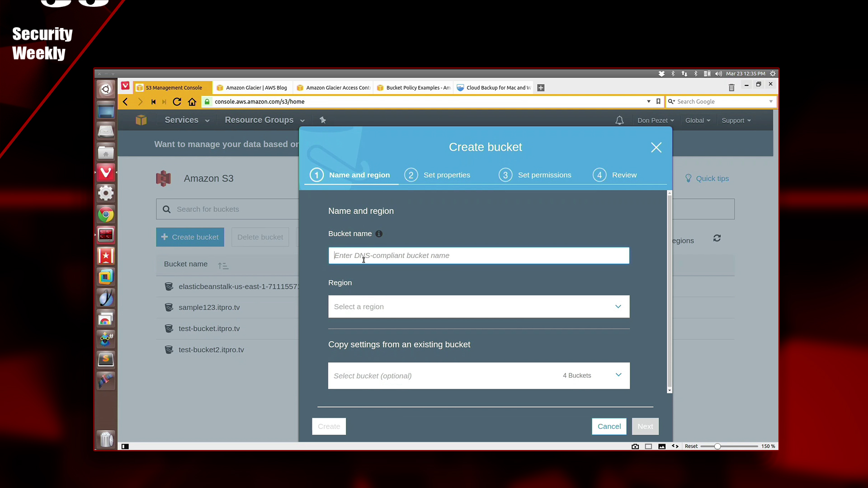Open test-bucket2.itpro.tv bucket
868x488 pixels.
[x=211, y=350]
